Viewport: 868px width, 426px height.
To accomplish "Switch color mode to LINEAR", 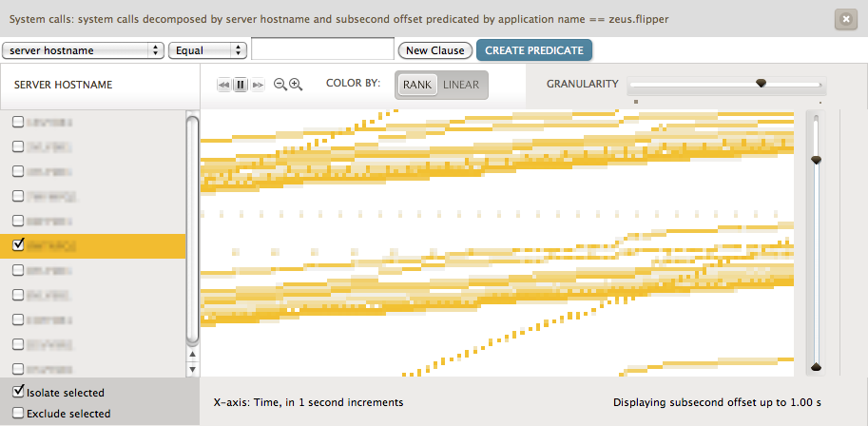I will (461, 85).
